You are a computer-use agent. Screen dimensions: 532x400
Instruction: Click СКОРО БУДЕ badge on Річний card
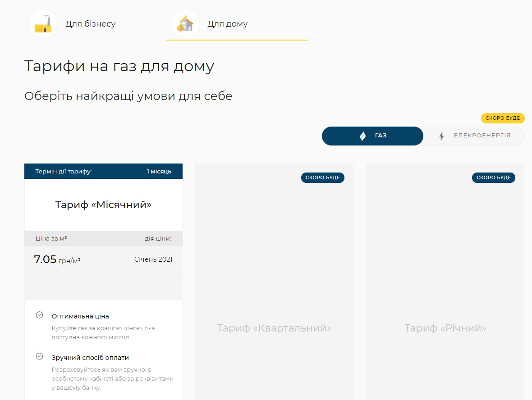pyautogui.click(x=494, y=177)
